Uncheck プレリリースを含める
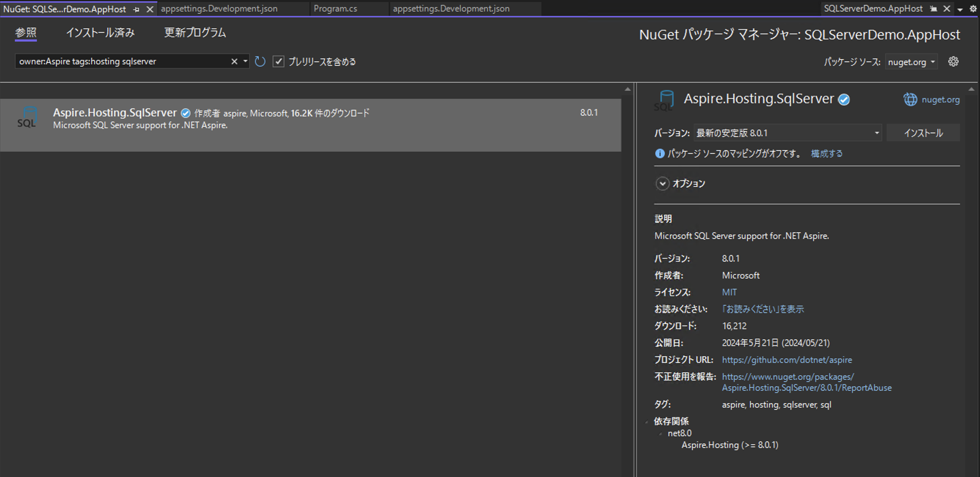Image resolution: width=980 pixels, height=477 pixels. 279,61
